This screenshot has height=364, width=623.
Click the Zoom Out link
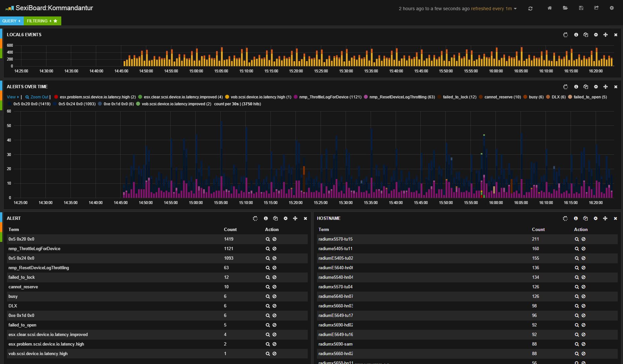[37, 97]
